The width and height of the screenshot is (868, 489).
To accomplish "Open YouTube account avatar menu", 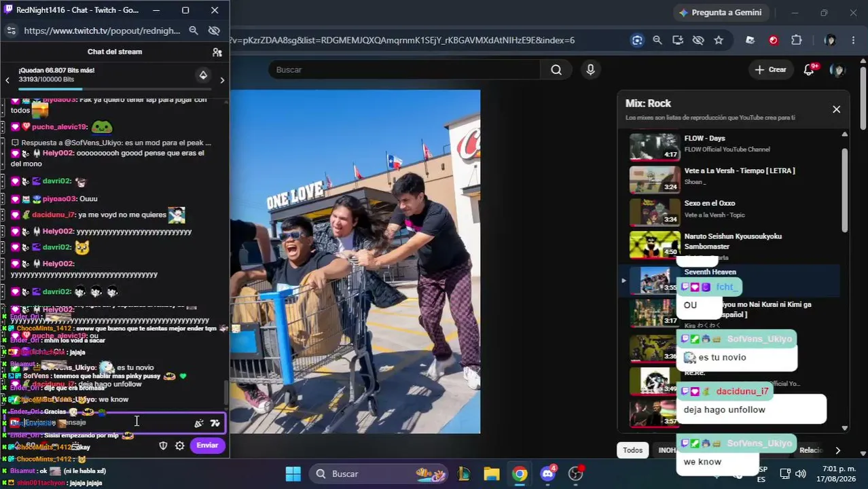I will 837,69.
